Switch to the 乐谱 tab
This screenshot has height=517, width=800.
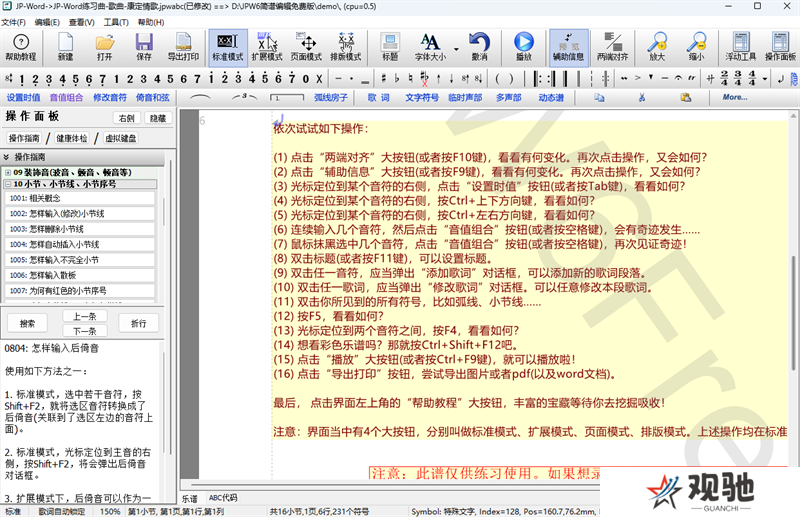point(190,498)
